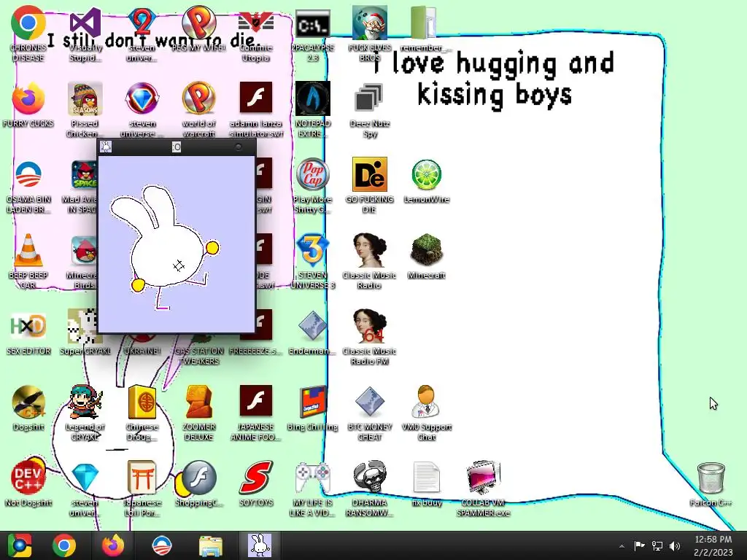The image size is (747, 560).
Task: Click the round dark button in bunny title bar
Action: (239, 147)
